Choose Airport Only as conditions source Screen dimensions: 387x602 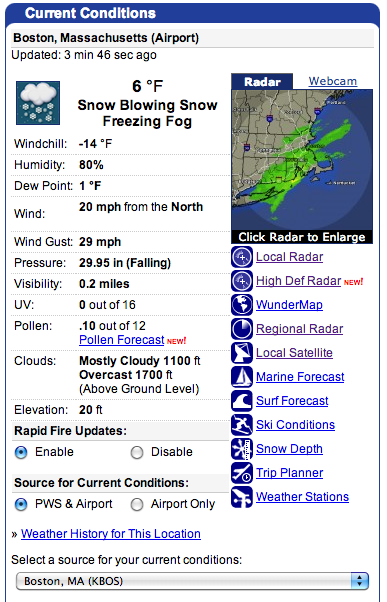[x=137, y=504]
